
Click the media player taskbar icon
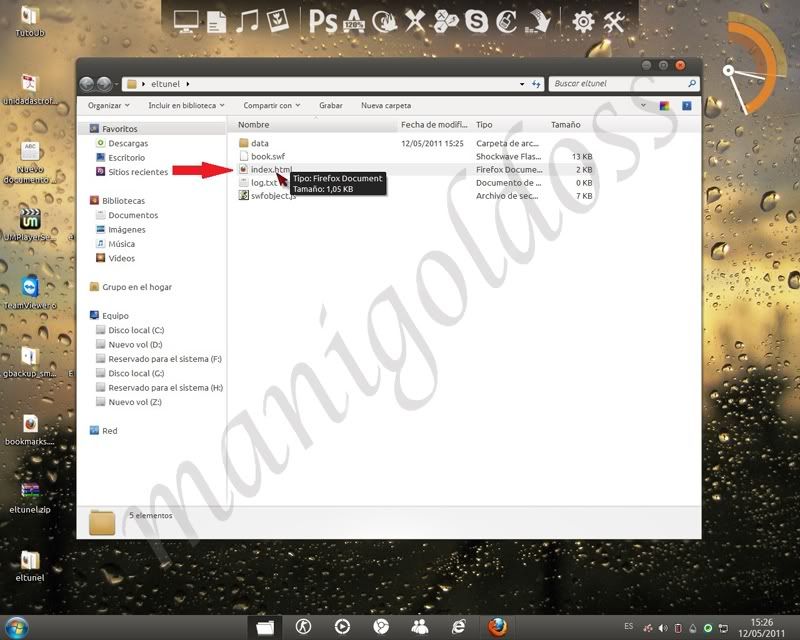tap(342, 627)
